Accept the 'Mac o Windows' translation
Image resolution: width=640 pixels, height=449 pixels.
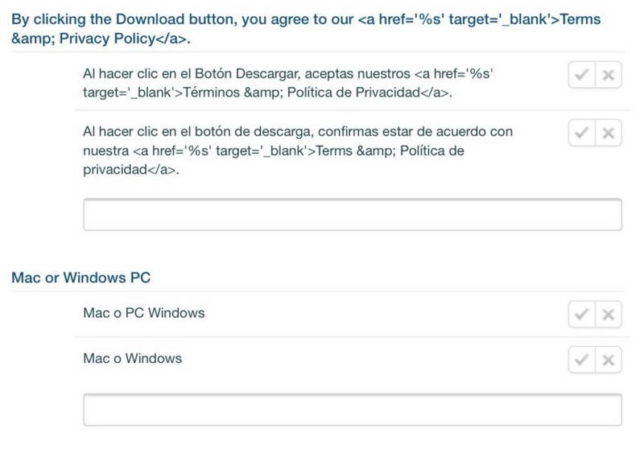click(581, 359)
